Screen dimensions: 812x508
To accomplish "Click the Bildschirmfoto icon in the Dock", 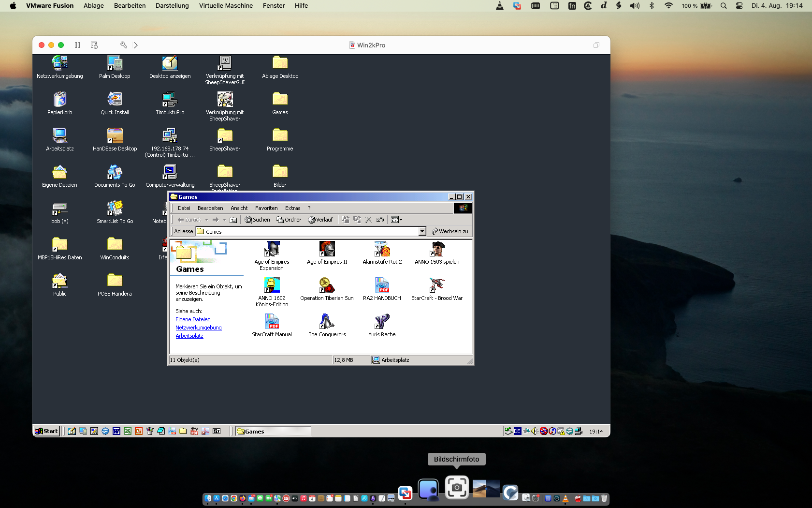I will coord(457,488).
